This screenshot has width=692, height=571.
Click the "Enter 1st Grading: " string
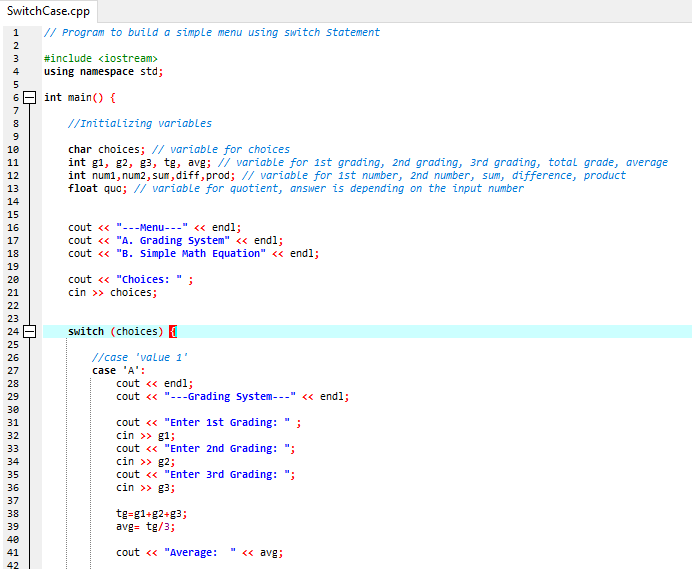227,423
